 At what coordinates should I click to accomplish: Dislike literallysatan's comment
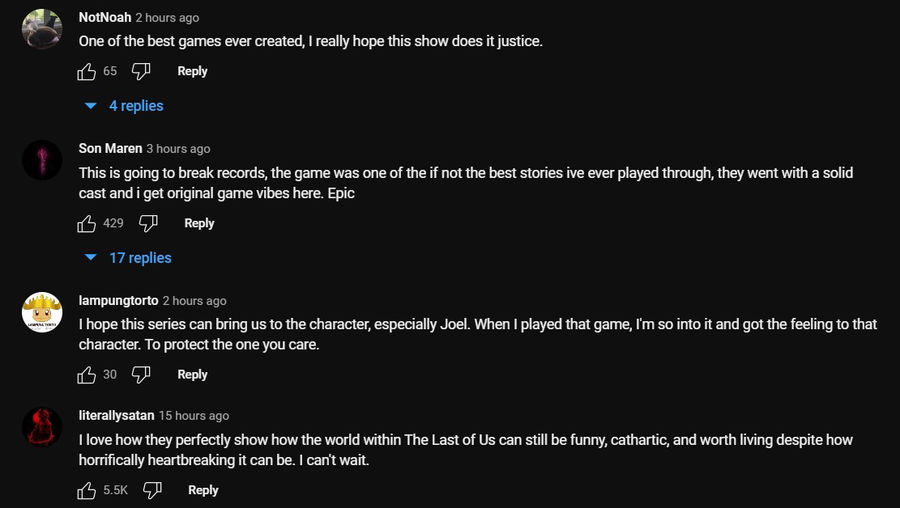152,490
